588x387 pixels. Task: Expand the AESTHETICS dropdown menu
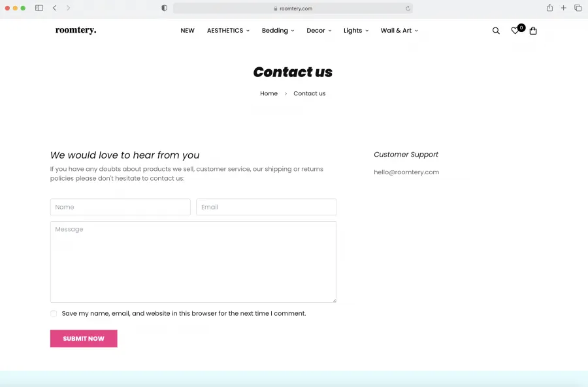pos(228,31)
